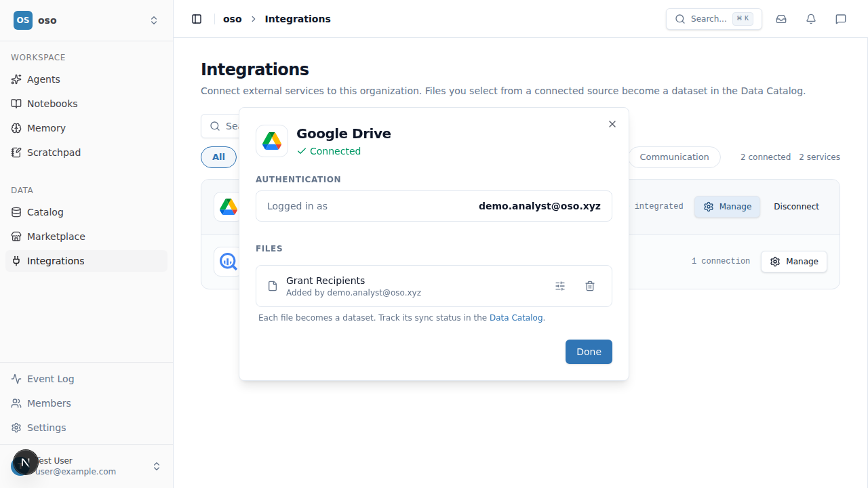Viewport: 868px width, 488px height.
Task: Select Integrations in the sidebar
Action: pos(86,261)
